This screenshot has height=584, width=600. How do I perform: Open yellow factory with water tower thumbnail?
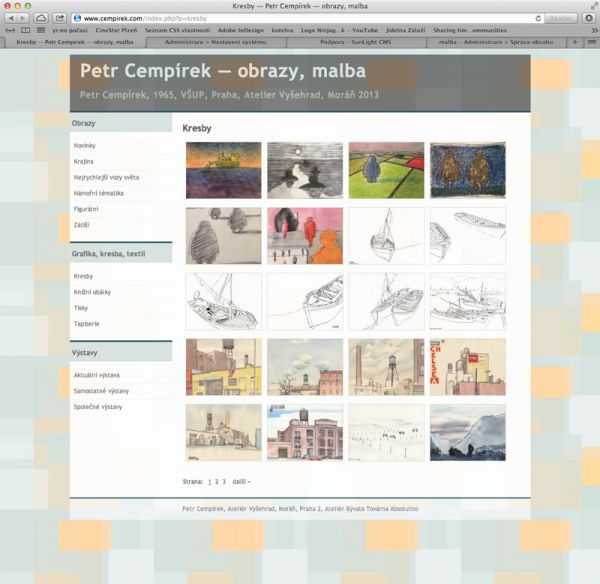point(223,367)
